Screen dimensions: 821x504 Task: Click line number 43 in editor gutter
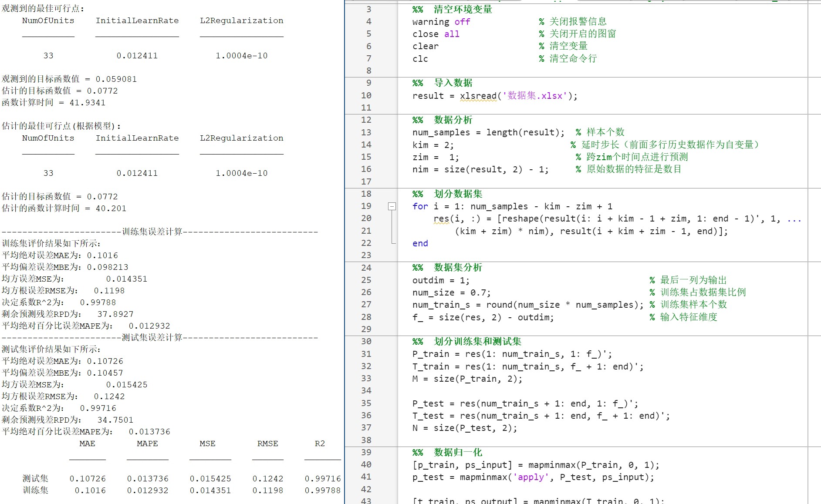pyautogui.click(x=366, y=501)
